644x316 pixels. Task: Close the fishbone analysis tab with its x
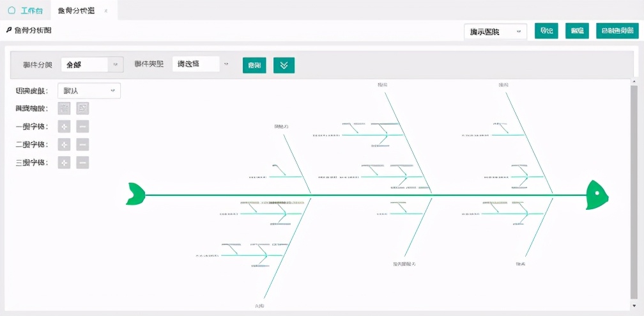point(106,11)
